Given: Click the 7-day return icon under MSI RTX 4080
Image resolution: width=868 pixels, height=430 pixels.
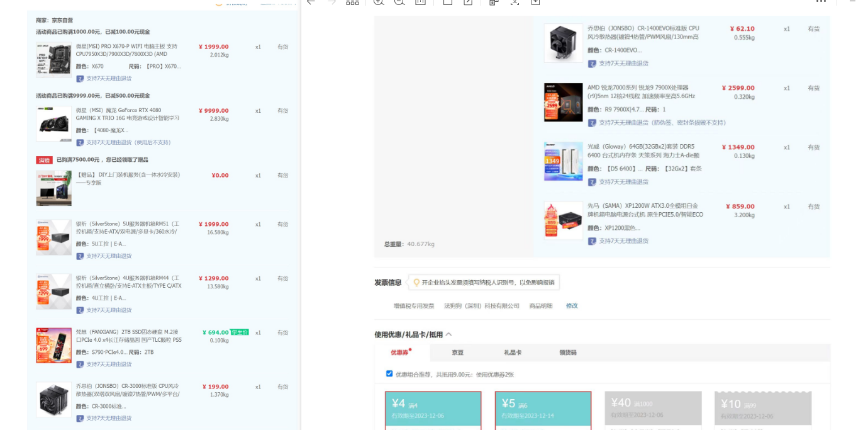Looking at the screenshot, I should [80, 142].
